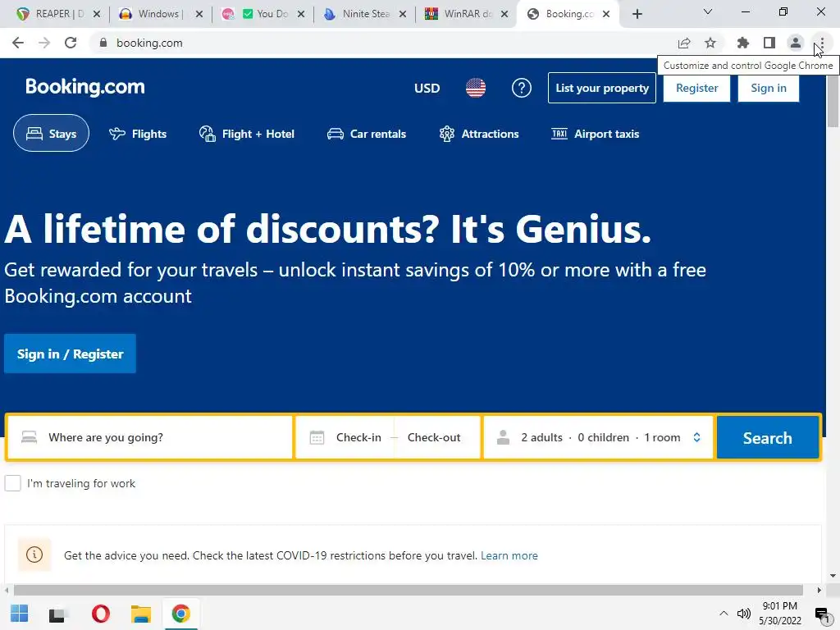Click the browser forward arrow
Viewport: 840px width, 630px height.
(x=44, y=43)
